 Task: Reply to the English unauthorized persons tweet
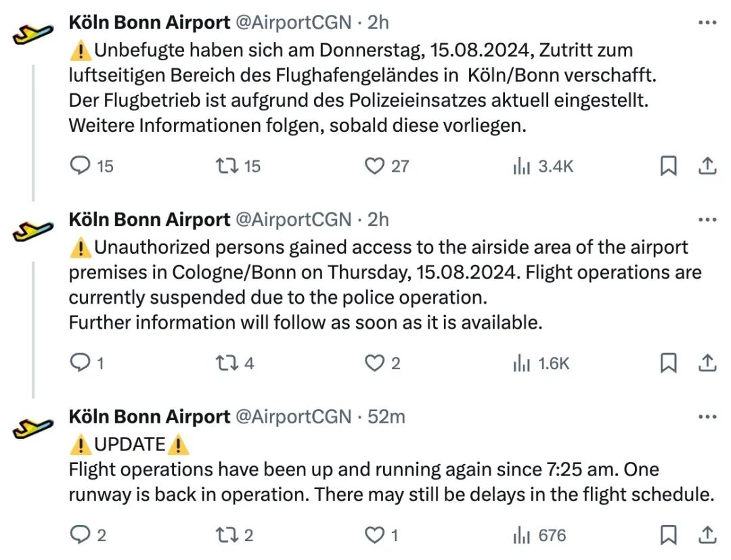pos(81,363)
